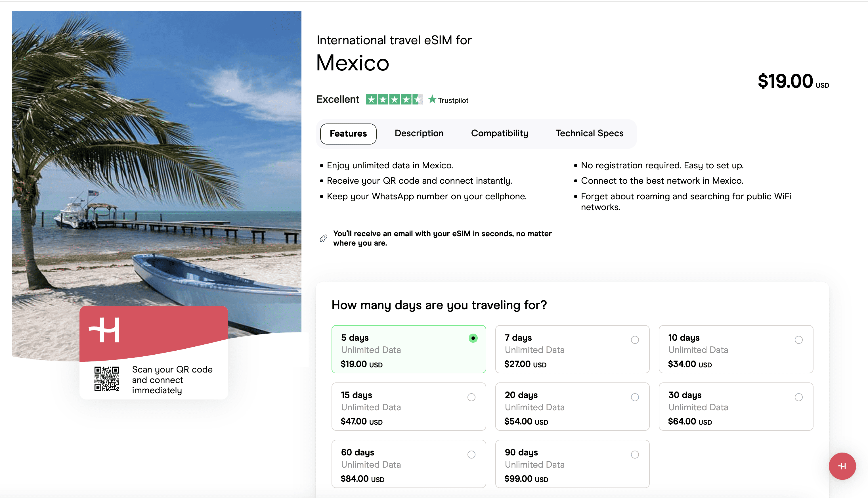The width and height of the screenshot is (868, 498).
Task: Select the 60 days radio button
Action: (x=471, y=455)
